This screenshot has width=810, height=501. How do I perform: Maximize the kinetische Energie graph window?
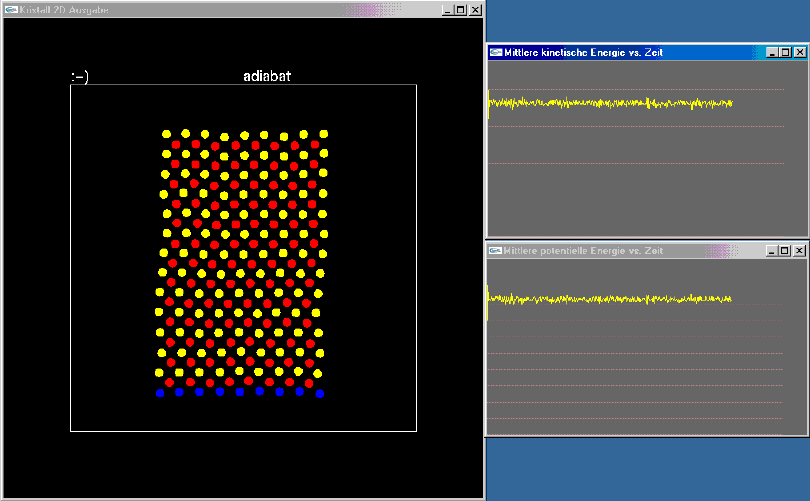click(x=785, y=53)
